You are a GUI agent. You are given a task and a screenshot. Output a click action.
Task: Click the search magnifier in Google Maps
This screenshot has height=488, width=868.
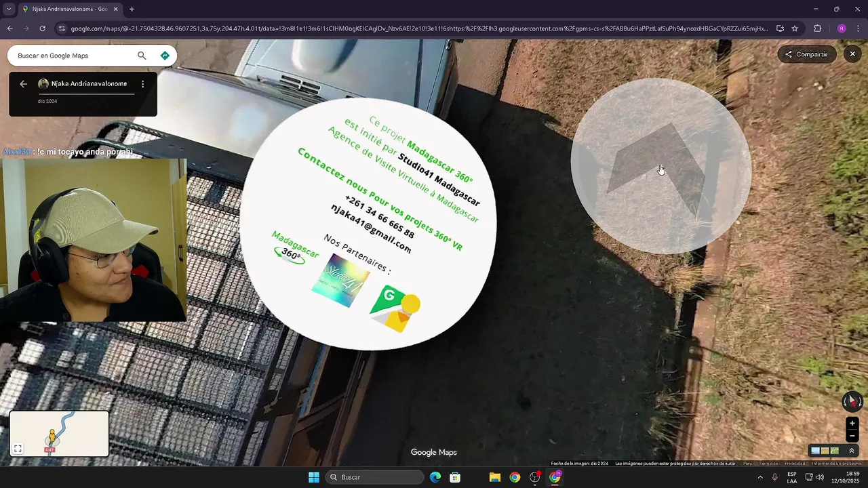tap(142, 56)
